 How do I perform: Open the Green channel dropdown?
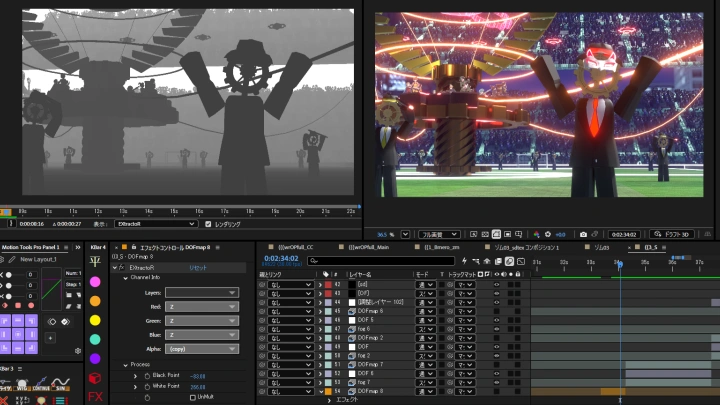tap(202, 321)
